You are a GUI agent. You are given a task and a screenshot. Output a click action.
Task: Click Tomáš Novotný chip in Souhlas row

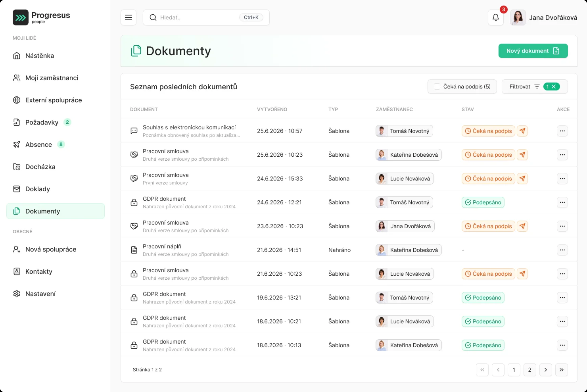tap(404, 131)
